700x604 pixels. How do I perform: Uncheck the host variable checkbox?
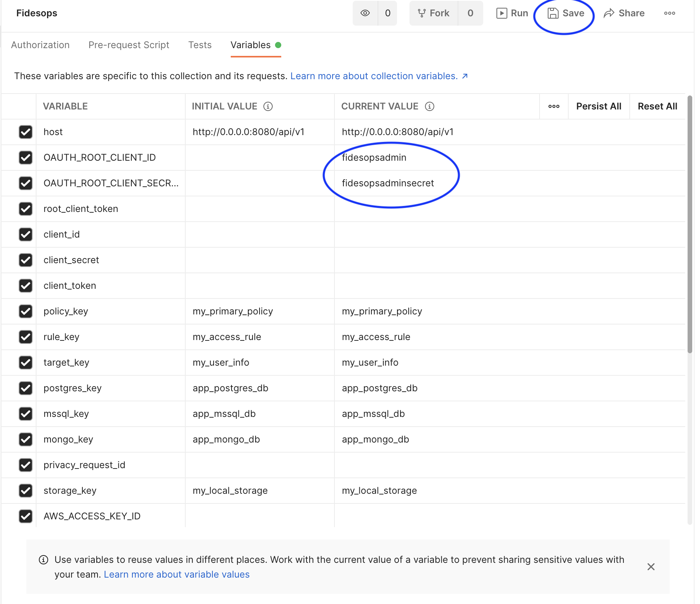click(x=26, y=132)
